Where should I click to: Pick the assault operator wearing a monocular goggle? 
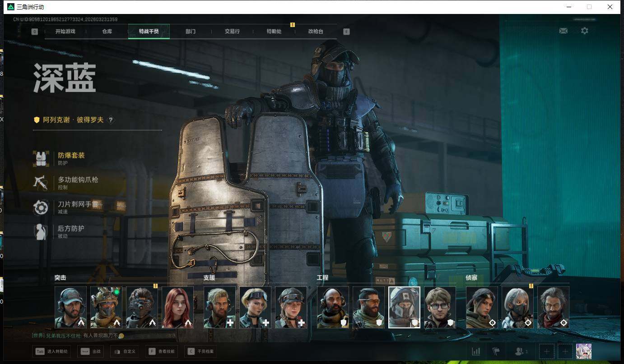coord(142,307)
